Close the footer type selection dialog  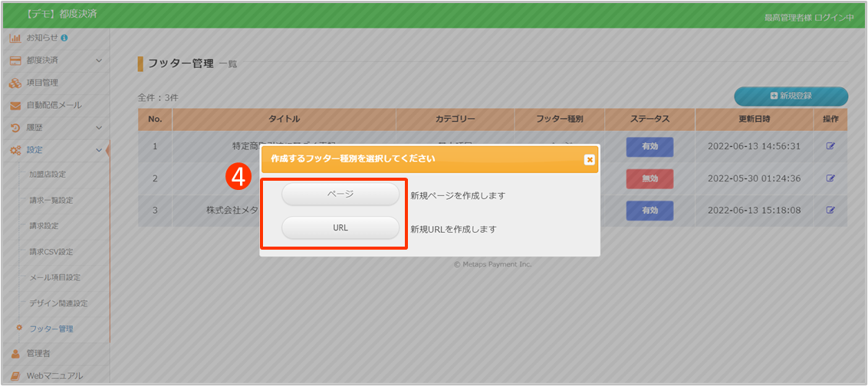tap(589, 159)
